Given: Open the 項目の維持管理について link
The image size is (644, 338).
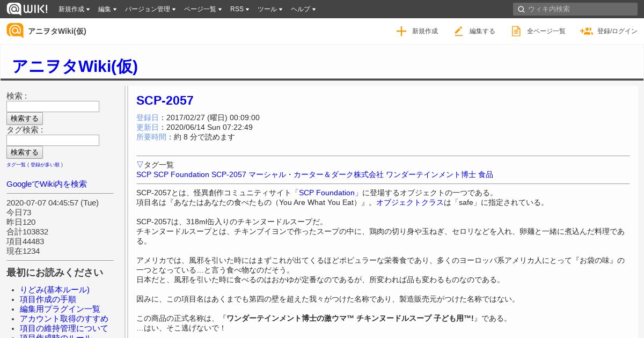Looking at the screenshot, I should (x=64, y=328).
